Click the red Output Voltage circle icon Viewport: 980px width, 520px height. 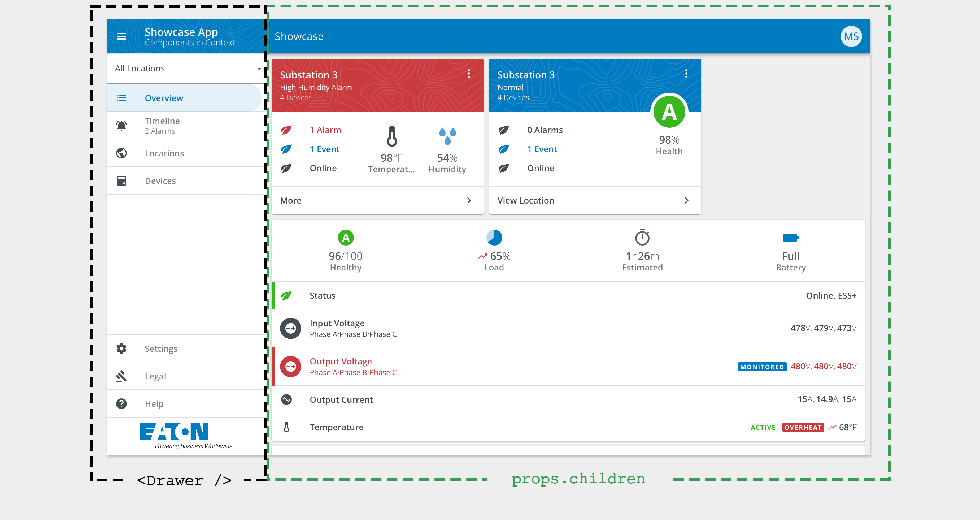291,367
